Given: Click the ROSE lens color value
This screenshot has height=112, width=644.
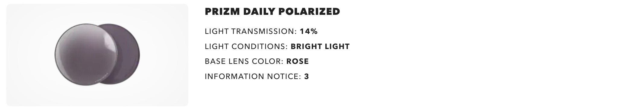Looking at the screenshot, I should [x=298, y=61].
